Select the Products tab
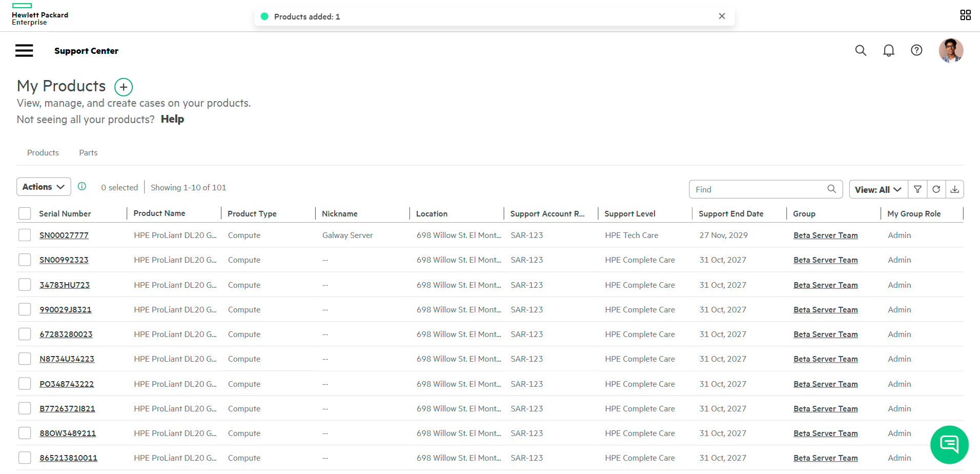 (43, 153)
